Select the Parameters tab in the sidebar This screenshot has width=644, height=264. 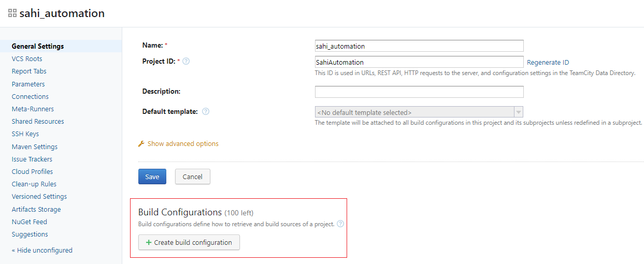pos(28,84)
